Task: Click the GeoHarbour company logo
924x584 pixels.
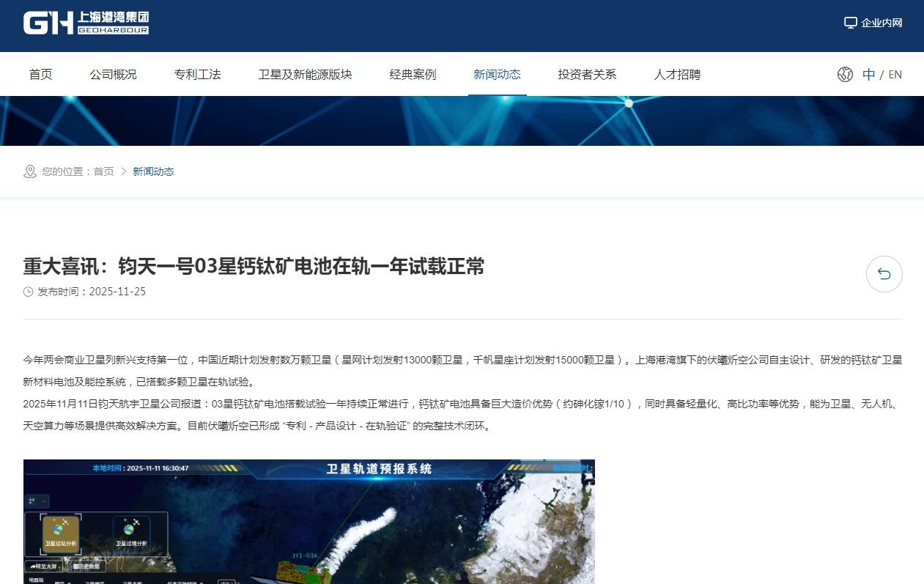Action: pos(86,23)
